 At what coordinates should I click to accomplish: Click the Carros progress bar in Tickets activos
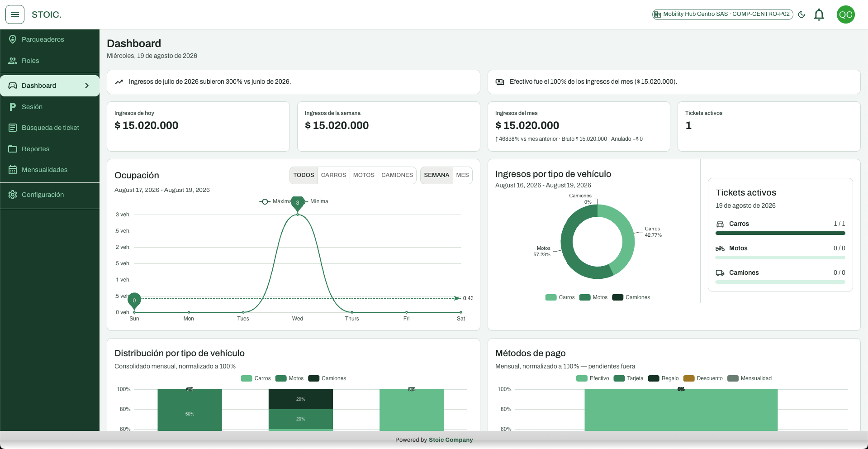pos(780,233)
